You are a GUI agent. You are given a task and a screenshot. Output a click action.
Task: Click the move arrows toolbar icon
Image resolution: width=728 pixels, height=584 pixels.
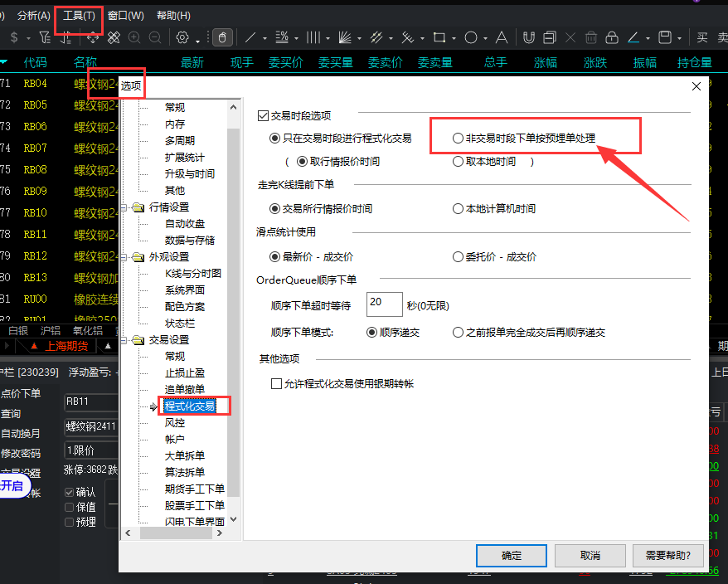93,37
